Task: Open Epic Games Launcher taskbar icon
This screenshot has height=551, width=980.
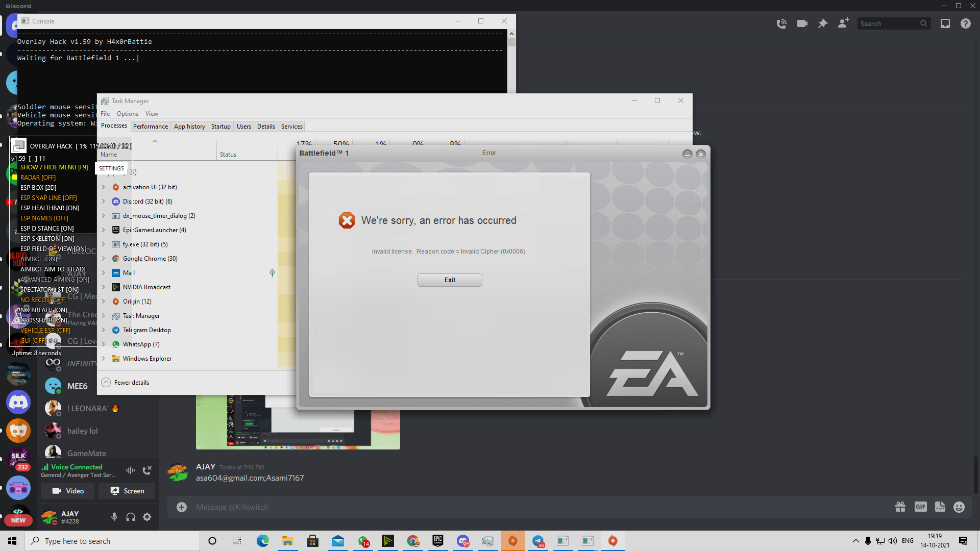Action: [x=437, y=541]
